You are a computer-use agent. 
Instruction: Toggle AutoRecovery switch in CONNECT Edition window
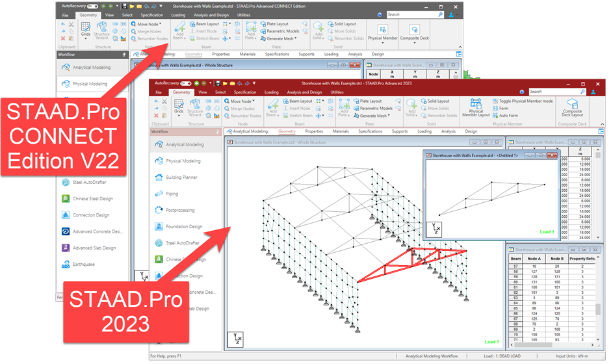[93, 6]
